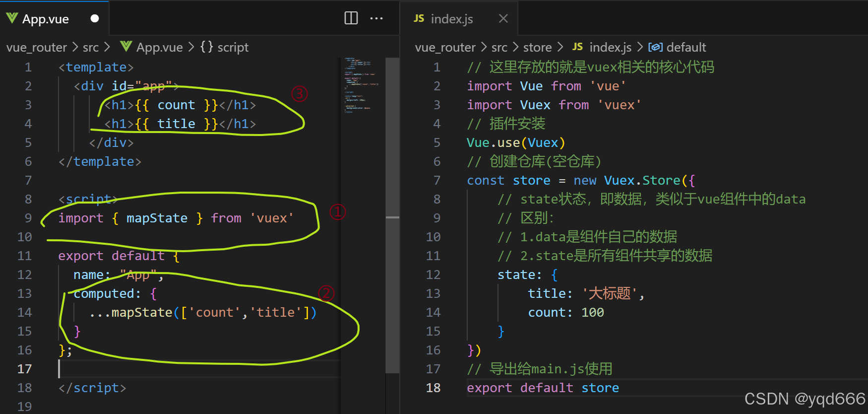Image resolution: width=868 pixels, height=414 pixels.
Task: Open the More Actions ellipsis menu
Action: pyautogui.click(x=376, y=18)
